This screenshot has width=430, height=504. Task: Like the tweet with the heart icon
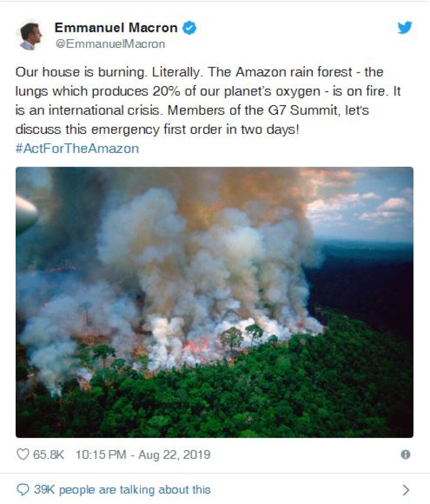[x=23, y=455]
